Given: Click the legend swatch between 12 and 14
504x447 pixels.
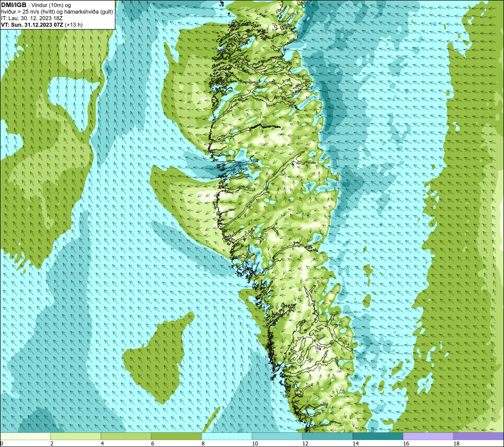Looking at the screenshot, I should pos(327,436).
